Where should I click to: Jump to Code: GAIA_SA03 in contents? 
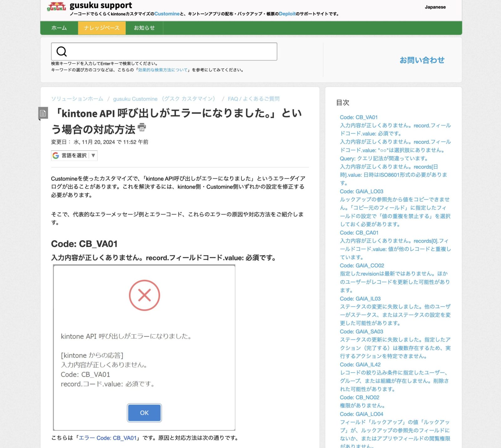(362, 332)
